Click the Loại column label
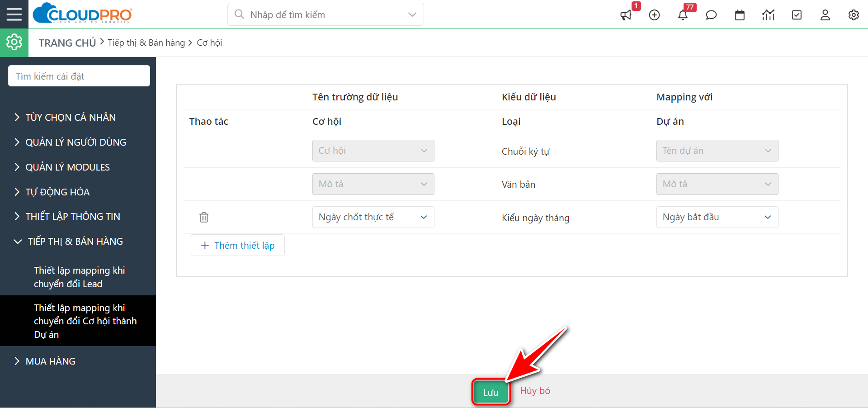This screenshot has width=868, height=408. [x=511, y=121]
